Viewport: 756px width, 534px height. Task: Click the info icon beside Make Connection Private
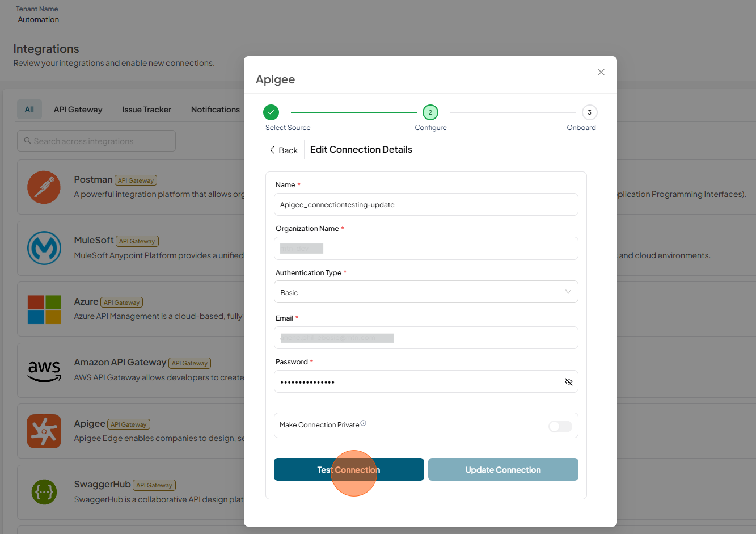pyautogui.click(x=364, y=423)
